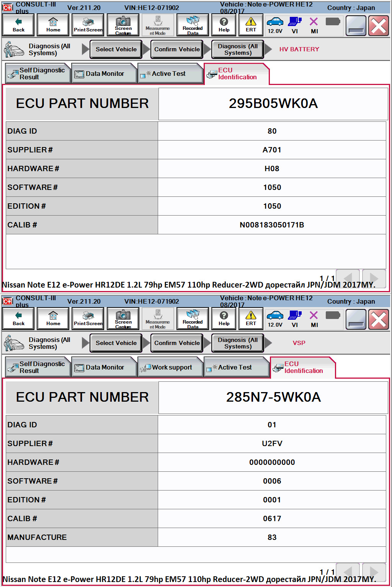The width and height of the screenshot is (392, 587).
Task: Click battery level icon in HV BATTERY window
Action: (333, 21)
